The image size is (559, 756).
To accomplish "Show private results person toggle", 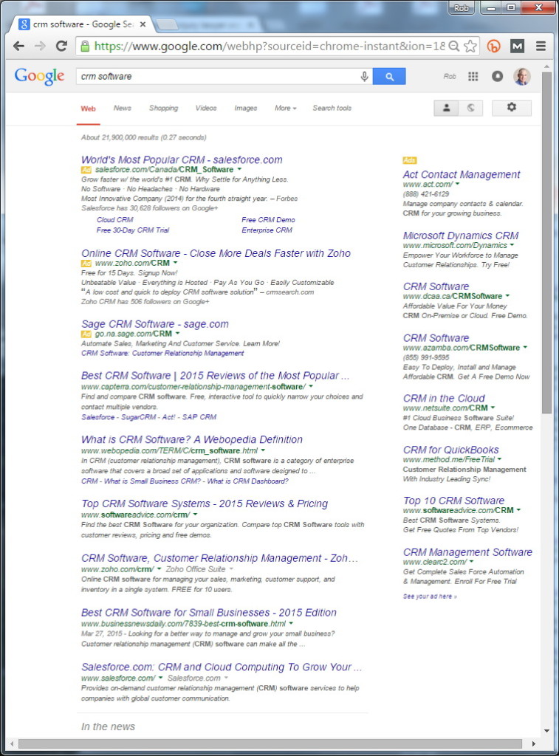I will [x=446, y=108].
